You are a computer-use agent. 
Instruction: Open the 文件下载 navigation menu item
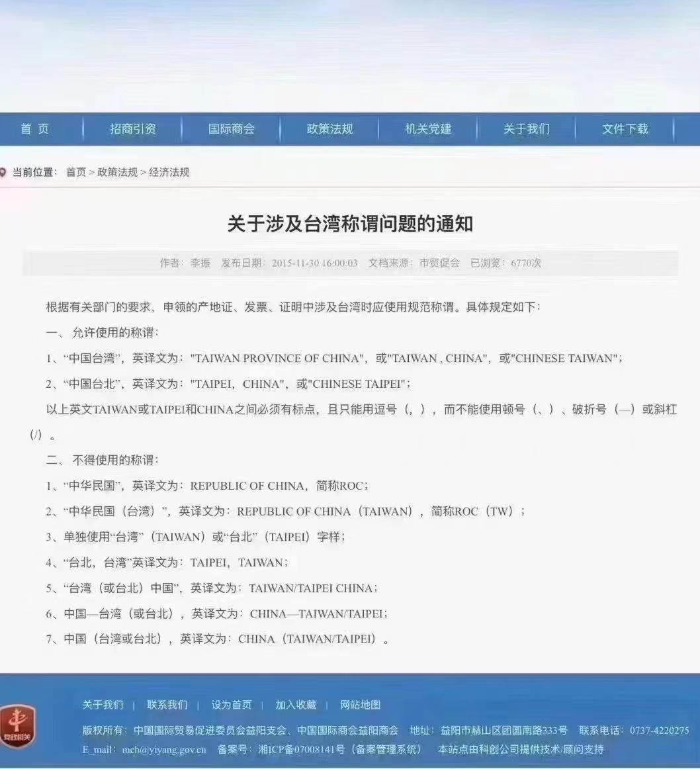[625, 130]
